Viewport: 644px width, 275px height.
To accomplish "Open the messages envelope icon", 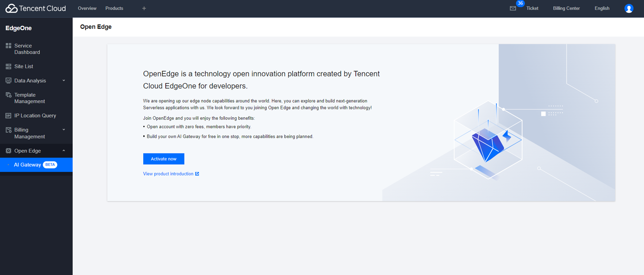I will click(x=513, y=8).
